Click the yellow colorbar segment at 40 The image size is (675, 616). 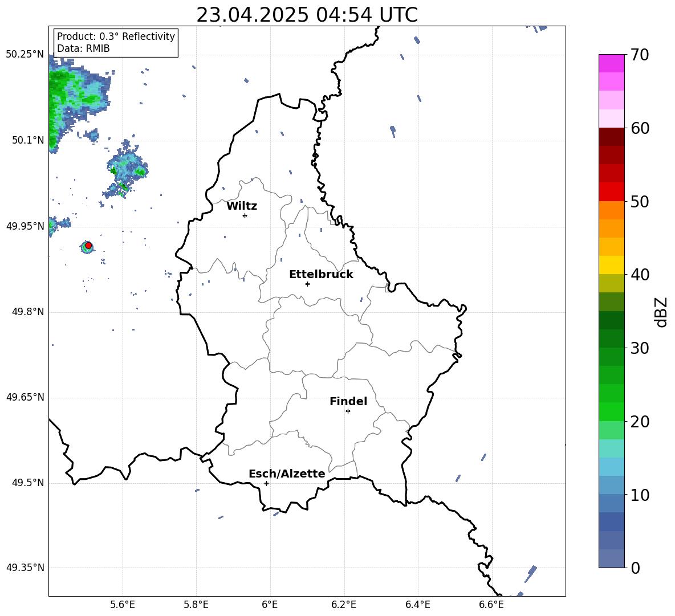pyautogui.click(x=611, y=265)
